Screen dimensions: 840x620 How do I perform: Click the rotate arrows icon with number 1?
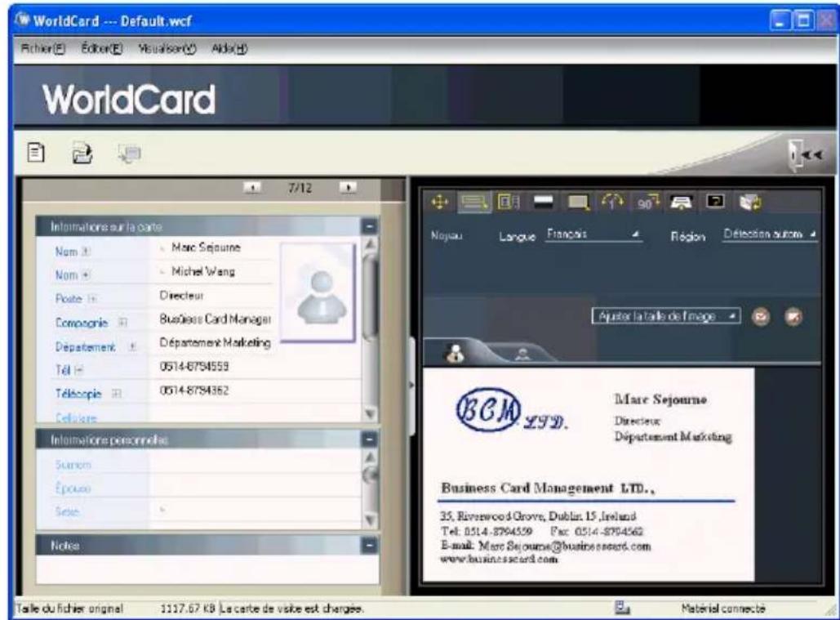pos(611,202)
